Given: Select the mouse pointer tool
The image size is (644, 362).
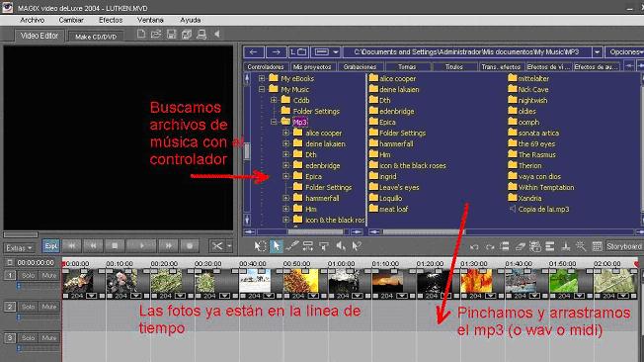Looking at the screenshot, I should [276, 246].
